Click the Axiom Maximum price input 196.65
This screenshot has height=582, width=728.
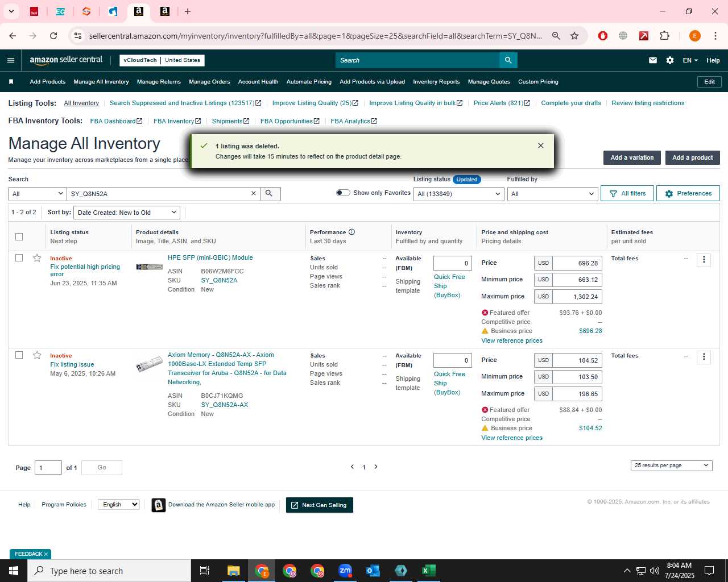pyautogui.click(x=577, y=394)
